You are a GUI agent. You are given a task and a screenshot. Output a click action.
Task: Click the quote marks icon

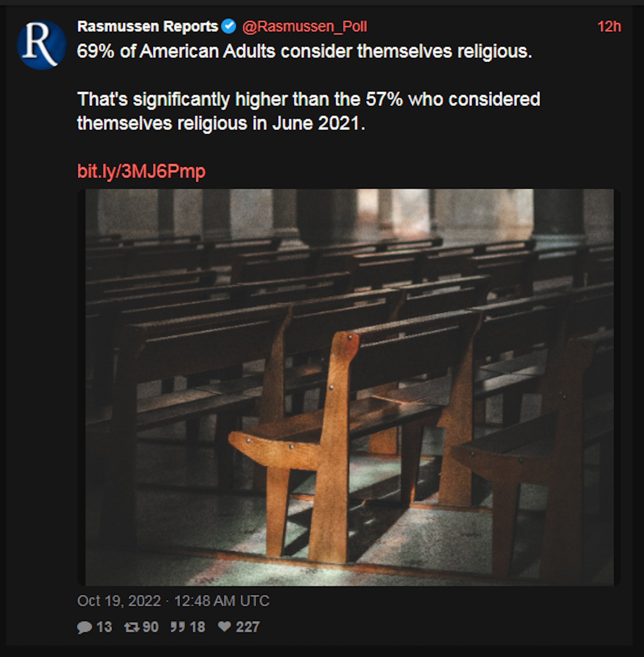[x=178, y=627]
